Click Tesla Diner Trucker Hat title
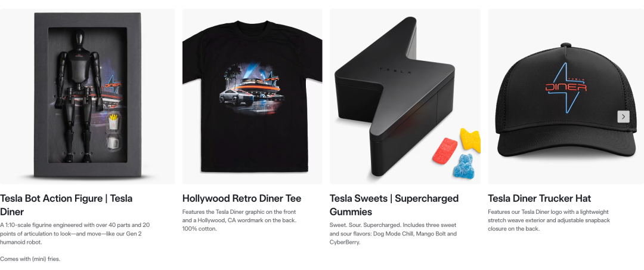The image size is (644, 270). 539,198
